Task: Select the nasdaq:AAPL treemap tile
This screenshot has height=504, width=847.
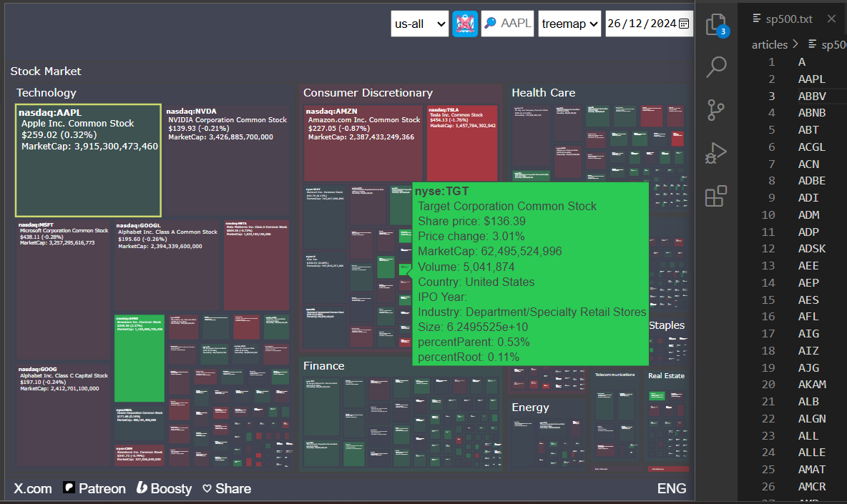Action: pyautogui.click(x=88, y=160)
